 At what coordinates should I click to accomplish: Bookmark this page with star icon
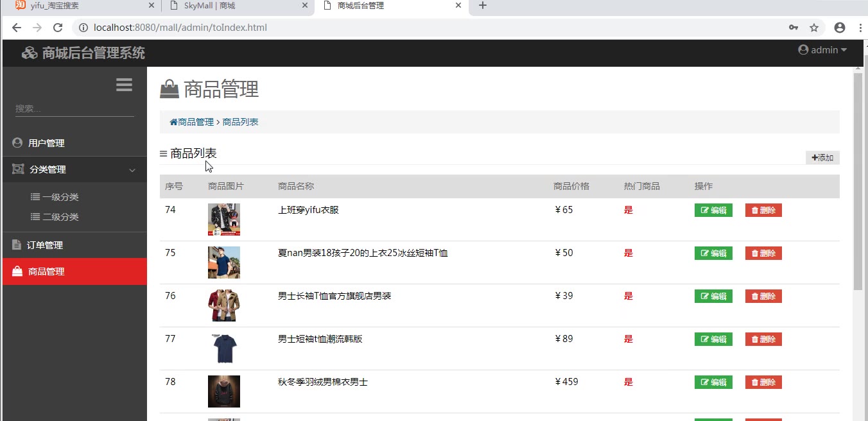(x=814, y=28)
